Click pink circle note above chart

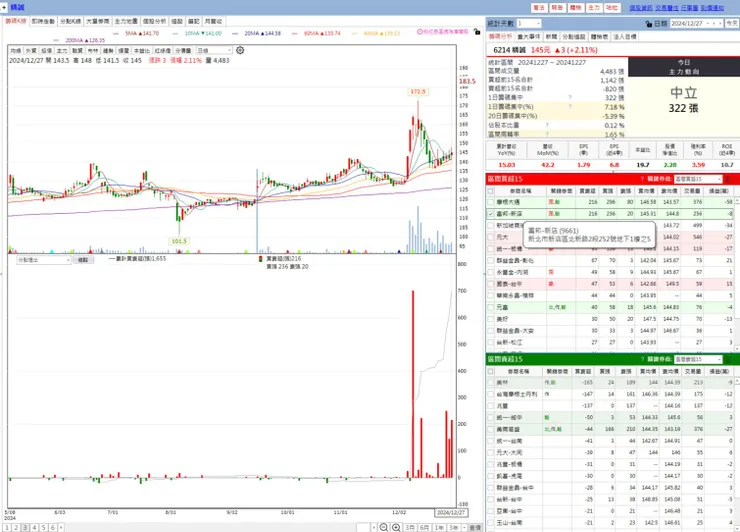(x=442, y=32)
